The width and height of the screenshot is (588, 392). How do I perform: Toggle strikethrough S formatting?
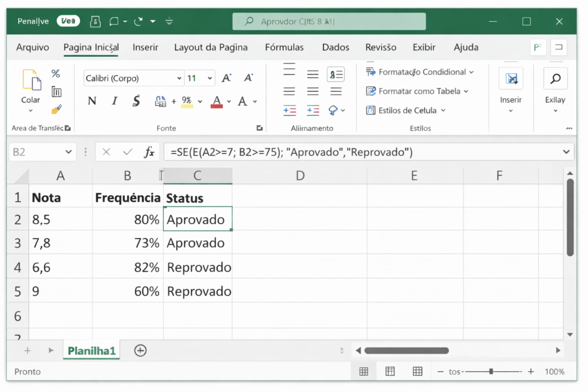pyautogui.click(x=136, y=102)
